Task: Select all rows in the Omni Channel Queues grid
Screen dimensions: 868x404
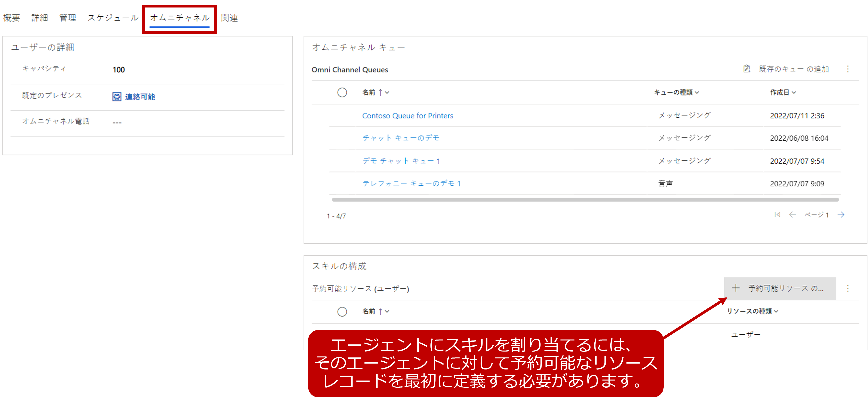Action: click(342, 92)
